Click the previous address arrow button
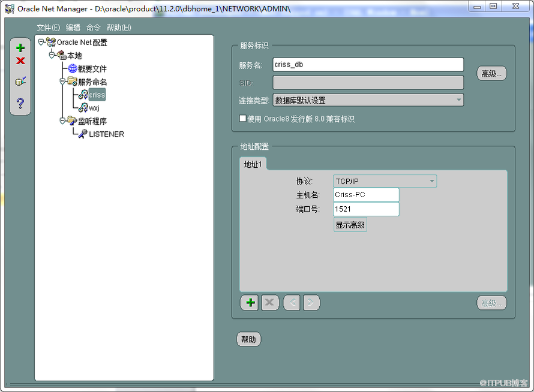The height and width of the screenshot is (392, 534). tap(292, 303)
